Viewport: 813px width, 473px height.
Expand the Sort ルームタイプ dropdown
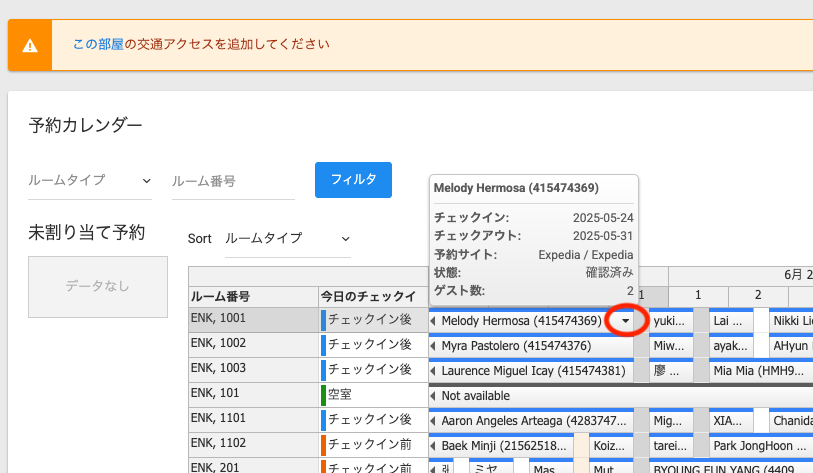click(288, 239)
